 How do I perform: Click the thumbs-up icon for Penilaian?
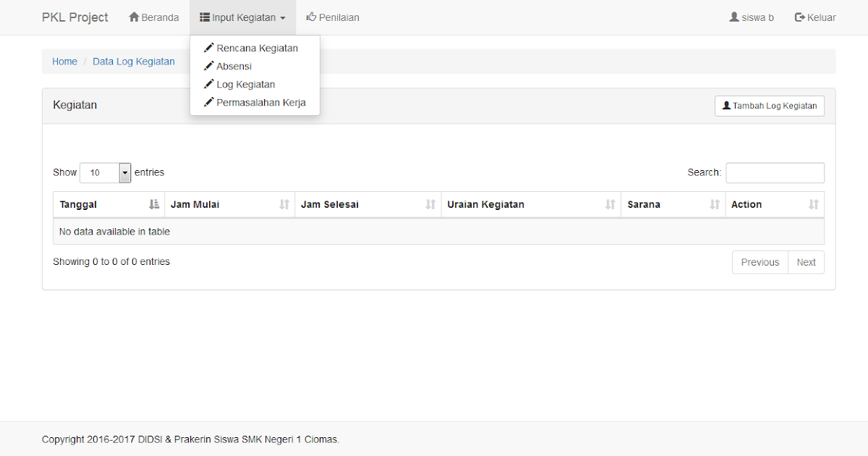click(312, 17)
